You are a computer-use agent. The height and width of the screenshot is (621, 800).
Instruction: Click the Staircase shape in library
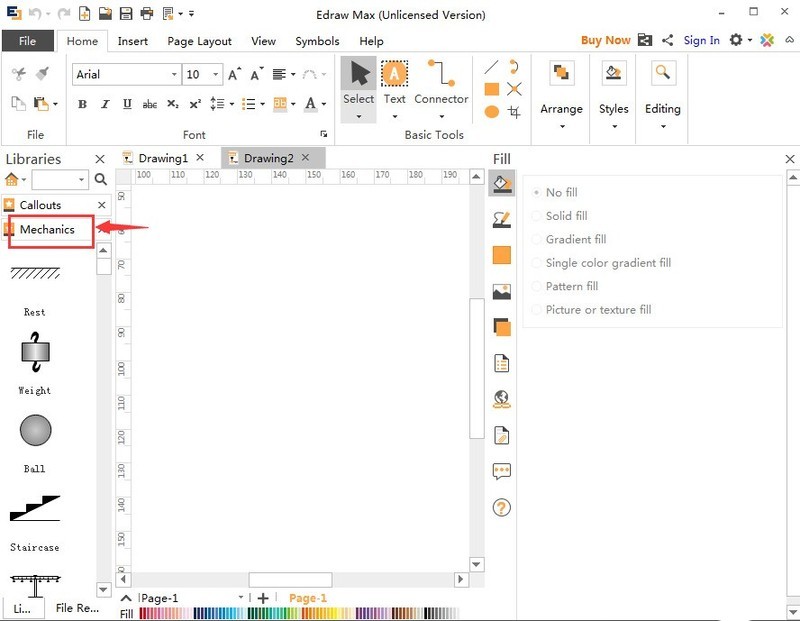[35, 508]
